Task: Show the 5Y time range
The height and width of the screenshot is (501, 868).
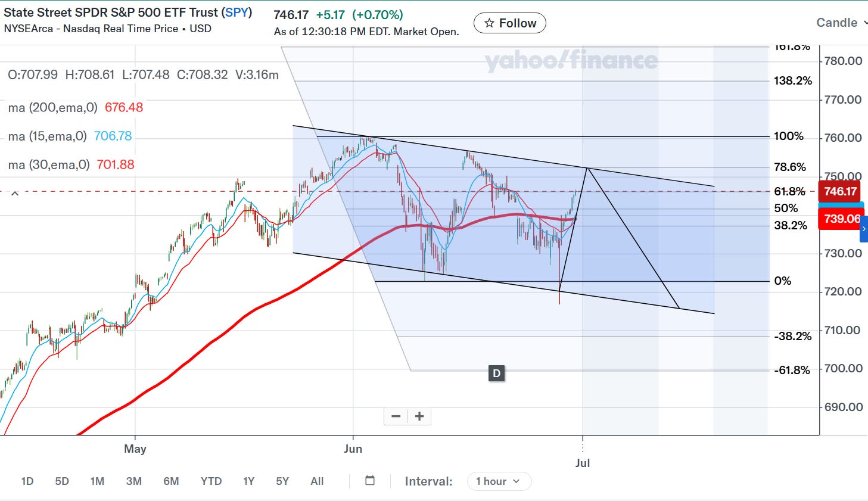Action: tap(282, 481)
